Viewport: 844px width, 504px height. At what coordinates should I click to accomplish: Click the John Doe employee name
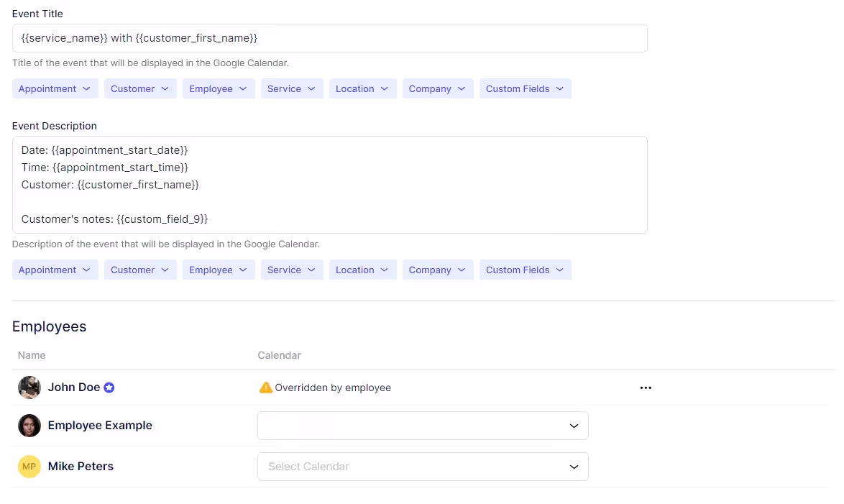click(74, 387)
